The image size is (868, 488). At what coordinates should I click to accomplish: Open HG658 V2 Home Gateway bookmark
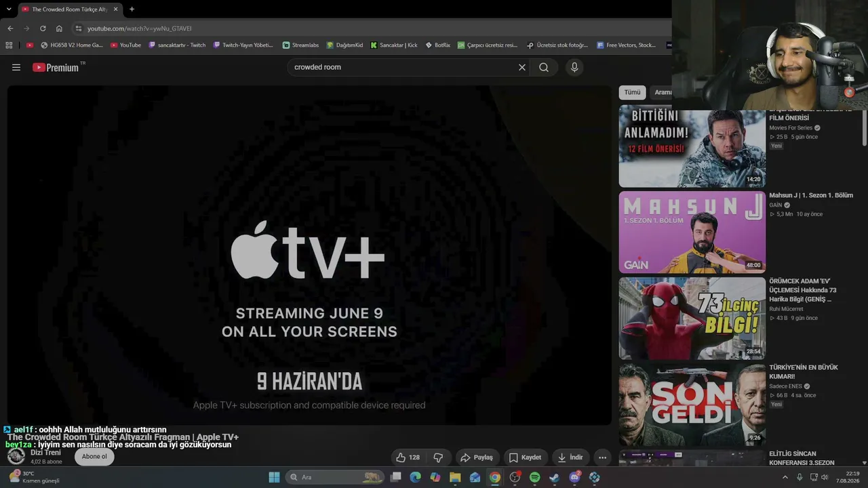pos(72,45)
